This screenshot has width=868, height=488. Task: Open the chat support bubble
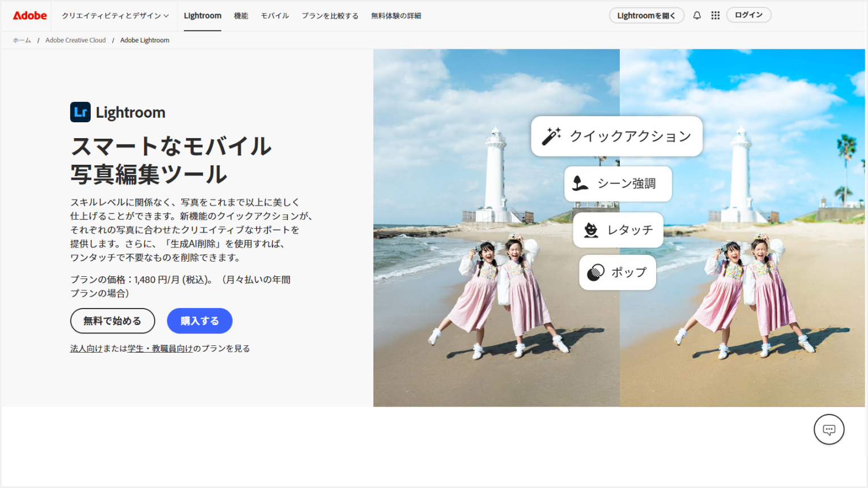click(829, 430)
